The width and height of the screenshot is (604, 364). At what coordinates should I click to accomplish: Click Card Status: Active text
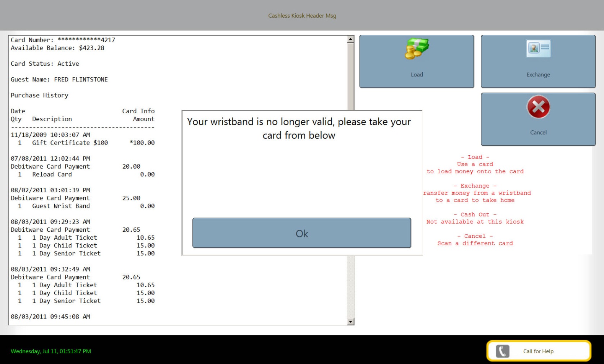tap(45, 63)
